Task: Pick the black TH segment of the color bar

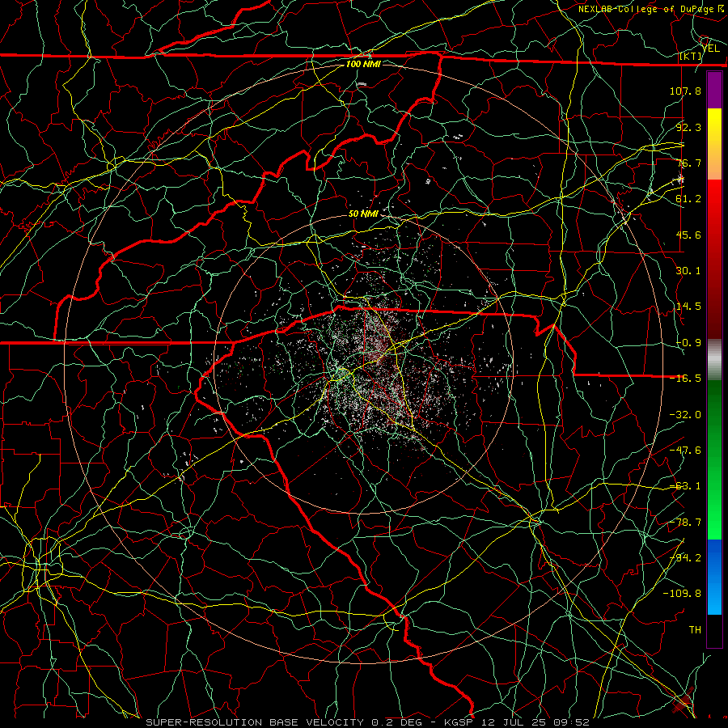Action: pos(714,630)
